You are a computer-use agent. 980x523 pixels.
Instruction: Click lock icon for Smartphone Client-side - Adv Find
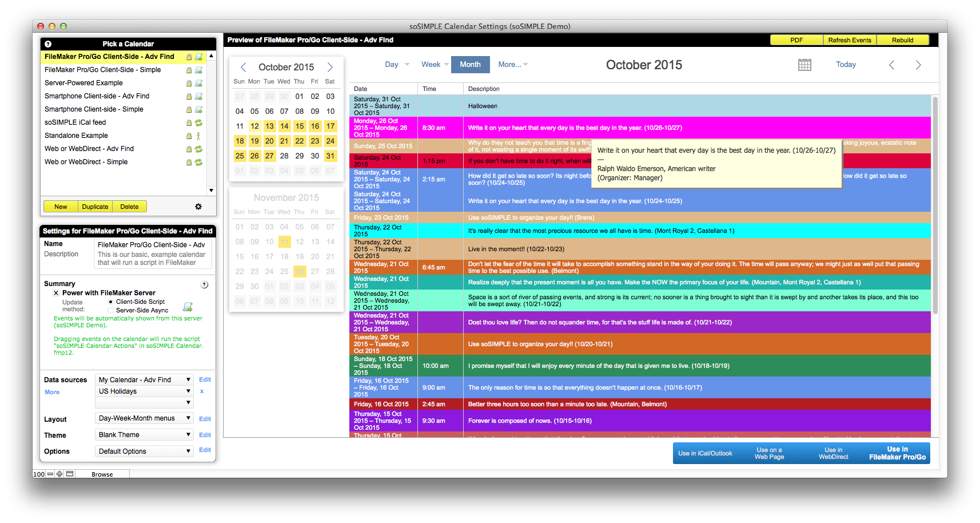[x=189, y=96]
